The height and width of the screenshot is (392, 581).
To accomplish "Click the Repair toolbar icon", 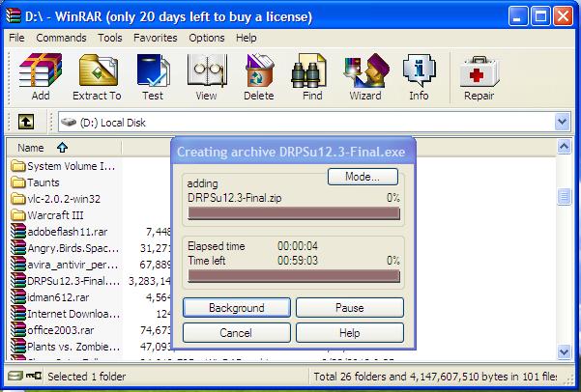I will click(x=479, y=71).
